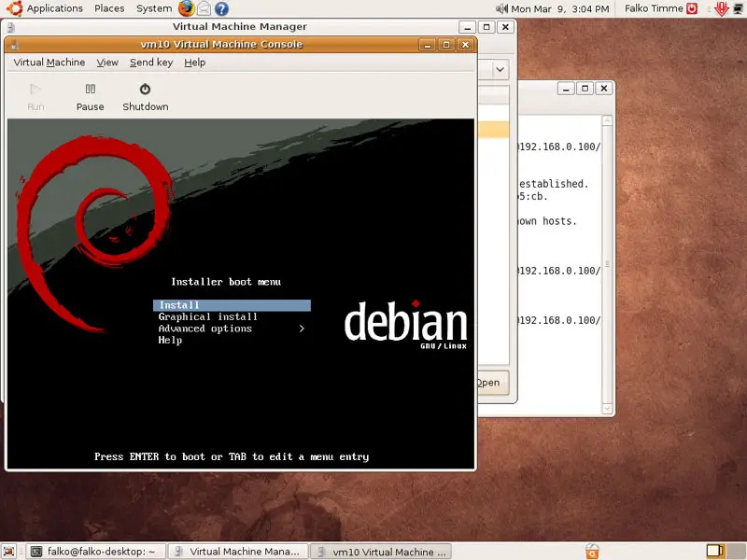Expand the Advanced options submenu arrow

tap(302, 329)
